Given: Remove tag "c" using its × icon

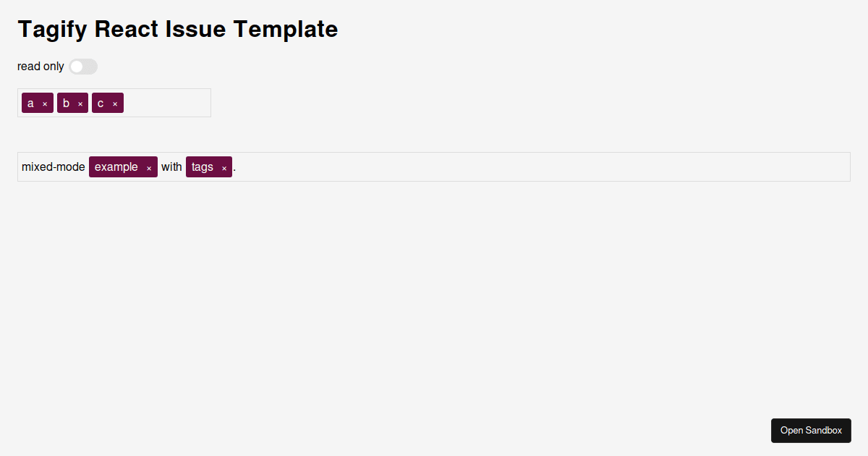Looking at the screenshot, I should [116, 103].
